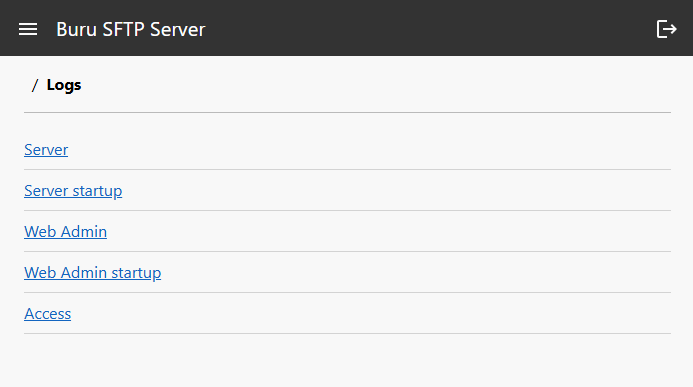Click the Logs page heading text
Screen dimensions: 693x387
(64, 85)
